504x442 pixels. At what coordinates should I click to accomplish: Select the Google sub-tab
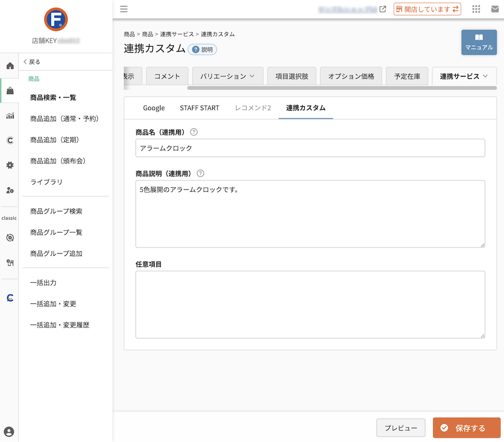(154, 108)
